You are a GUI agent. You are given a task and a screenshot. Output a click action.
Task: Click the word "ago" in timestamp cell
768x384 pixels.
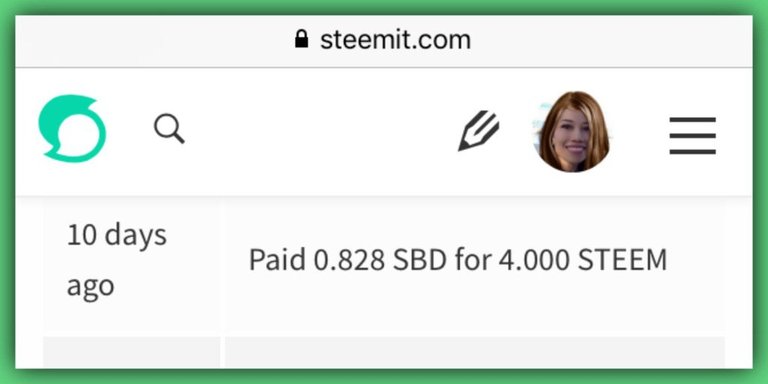click(90, 287)
